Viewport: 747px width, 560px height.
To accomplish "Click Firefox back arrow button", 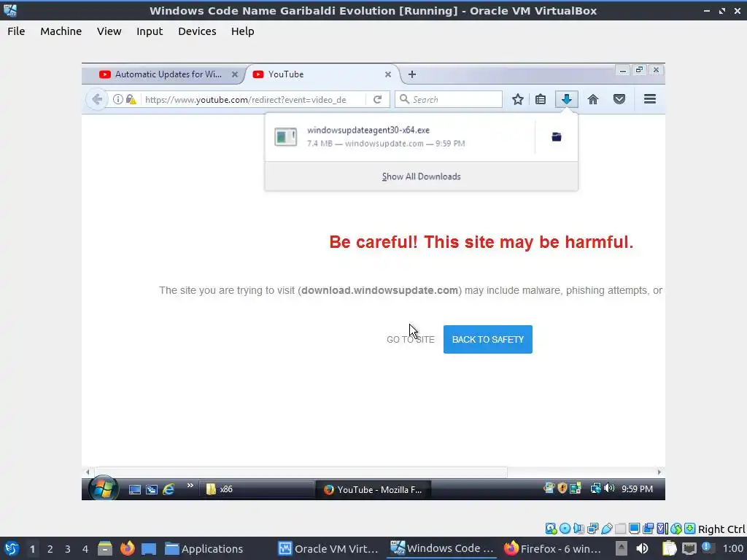I will [x=97, y=99].
